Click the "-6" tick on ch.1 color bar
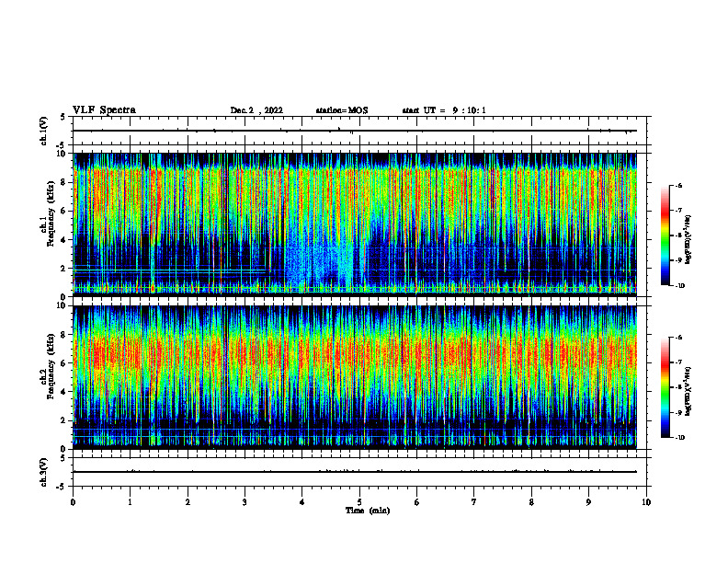The width and height of the screenshot is (728, 563). click(x=679, y=185)
